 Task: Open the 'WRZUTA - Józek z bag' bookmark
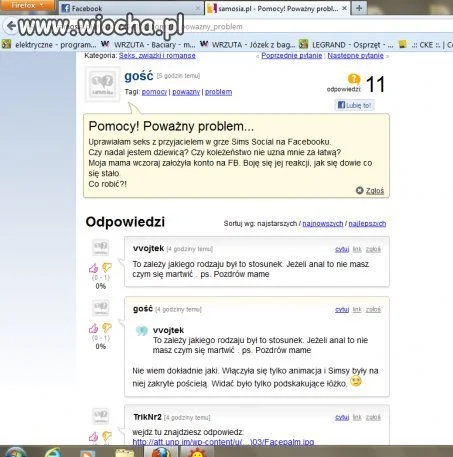[247, 44]
